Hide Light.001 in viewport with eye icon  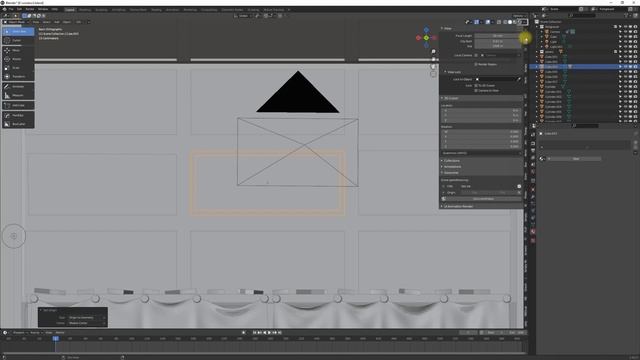[625, 47]
